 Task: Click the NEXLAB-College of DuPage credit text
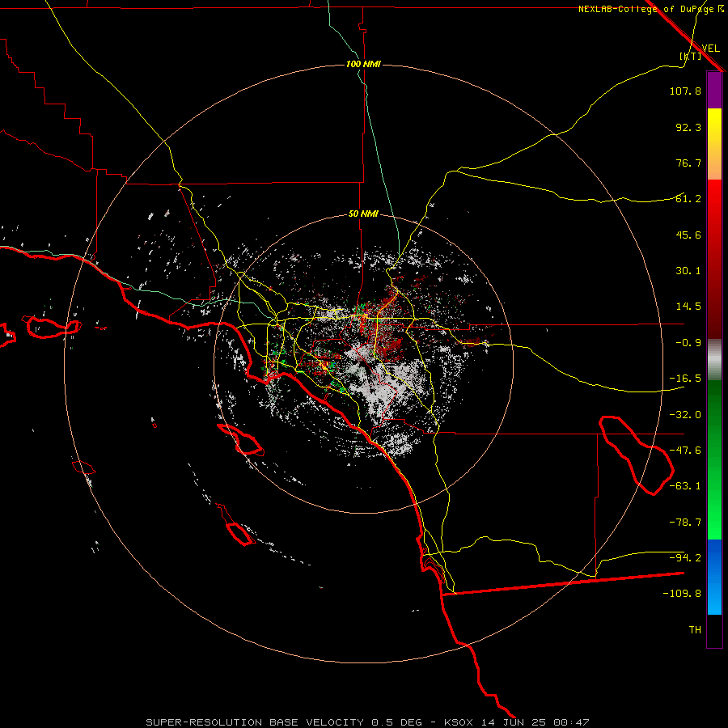click(645, 9)
